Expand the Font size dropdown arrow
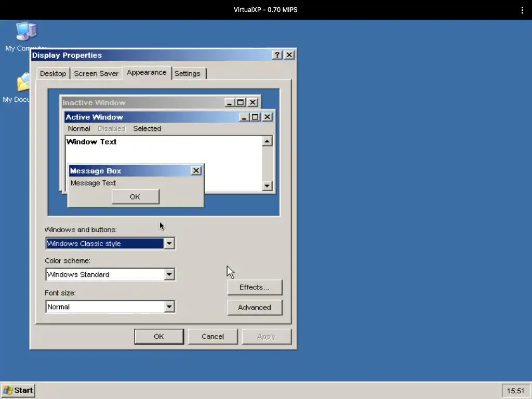Screen dimensions: 532x399 pyautogui.click(x=169, y=307)
